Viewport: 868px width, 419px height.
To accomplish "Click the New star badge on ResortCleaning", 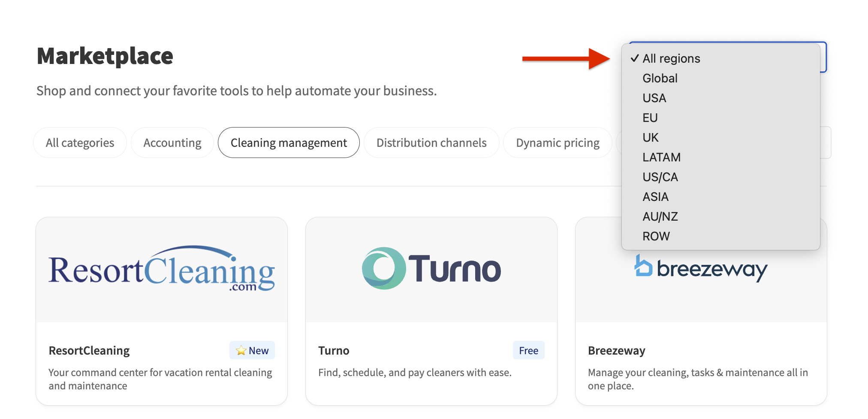I will [x=252, y=350].
